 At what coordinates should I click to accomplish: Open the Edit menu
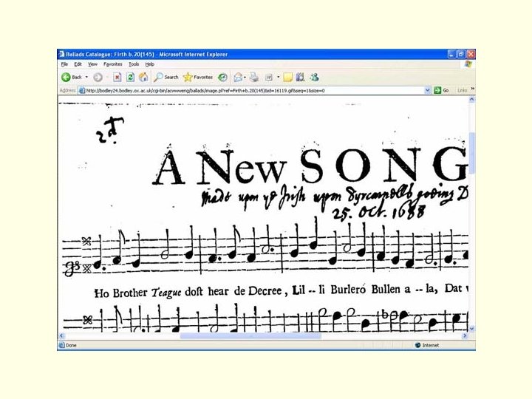click(x=78, y=64)
